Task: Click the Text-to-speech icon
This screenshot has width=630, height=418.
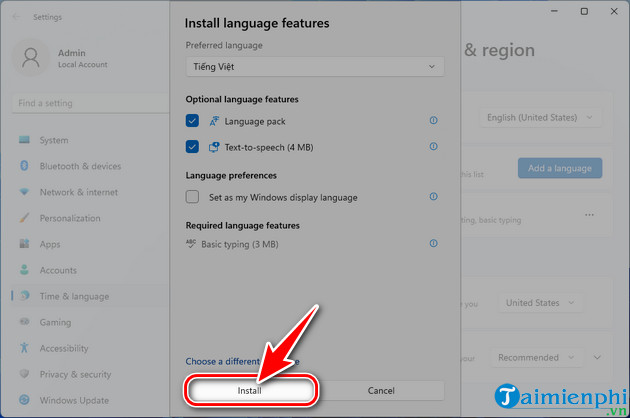Action: 214,147
